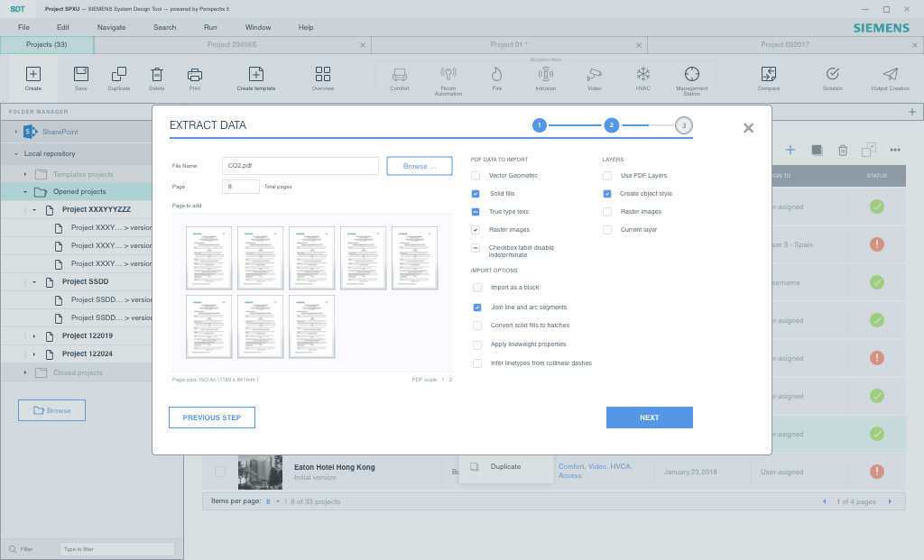
Task: Click green status check in first row
Action: pyautogui.click(x=877, y=207)
